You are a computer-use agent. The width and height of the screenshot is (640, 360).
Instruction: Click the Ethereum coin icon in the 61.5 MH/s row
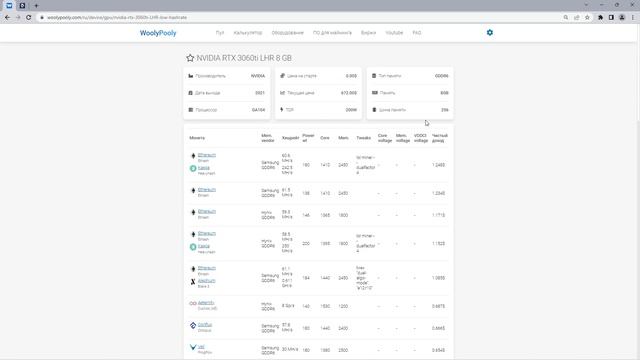point(193,191)
